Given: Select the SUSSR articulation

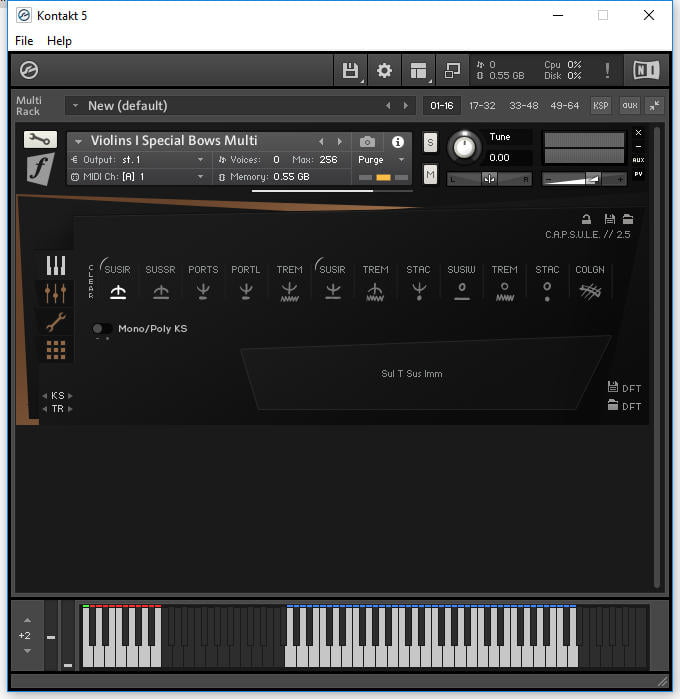Looking at the screenshot, I should (x=161, y=282).
